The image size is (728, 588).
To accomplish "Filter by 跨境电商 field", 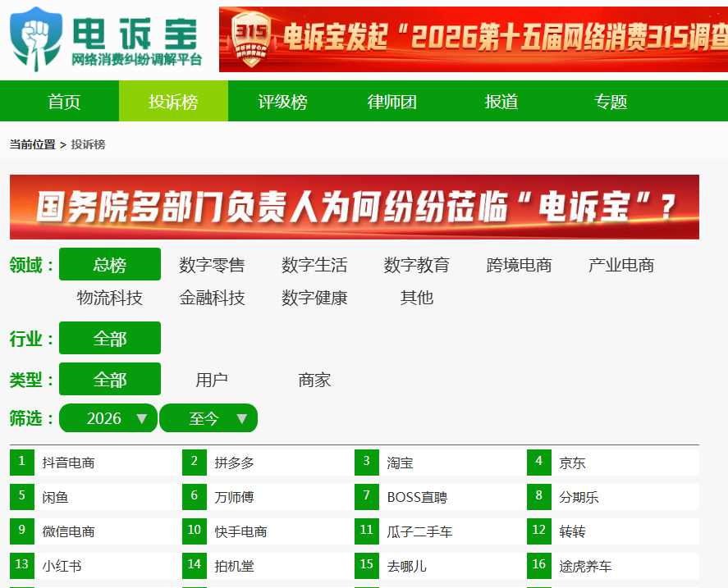I will point(519,265).
